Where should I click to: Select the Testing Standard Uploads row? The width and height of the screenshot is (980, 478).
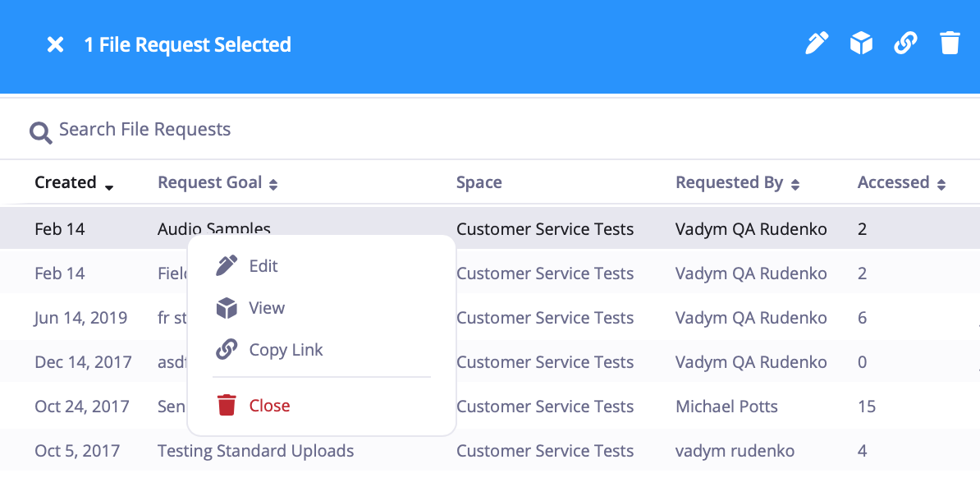coord(490,450)
